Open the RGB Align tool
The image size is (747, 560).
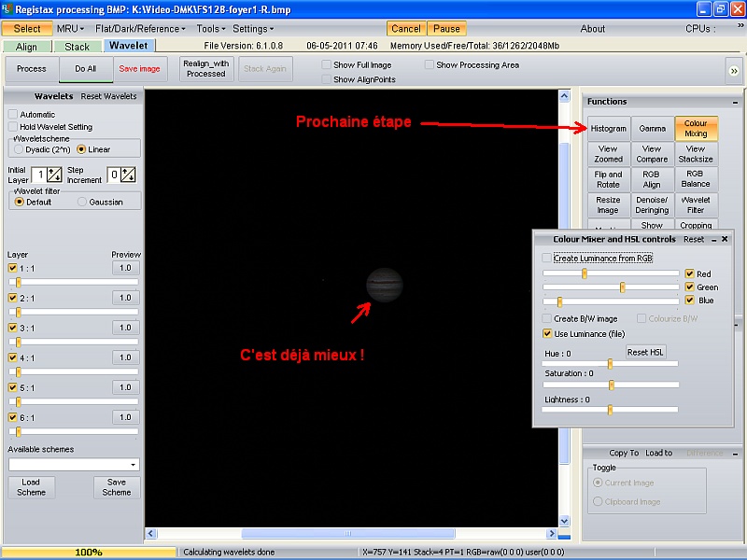click(x=652, y=177)
